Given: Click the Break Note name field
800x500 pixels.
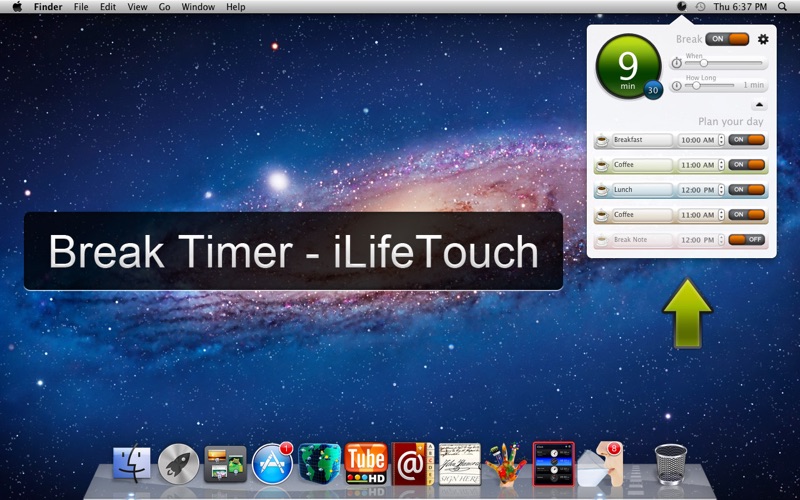Looking at the screenshot, I should (x=642, y=240).
